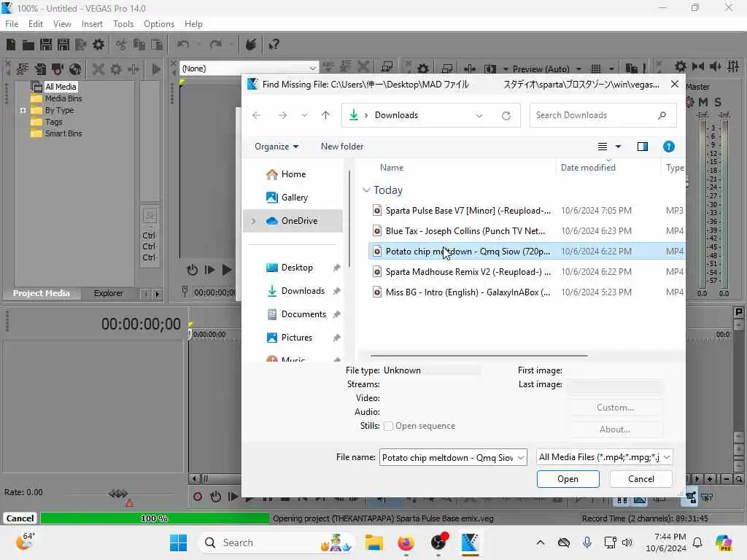
Task: Click the Redo arrow in VEGAS toolbar
Action: [216, 44]
